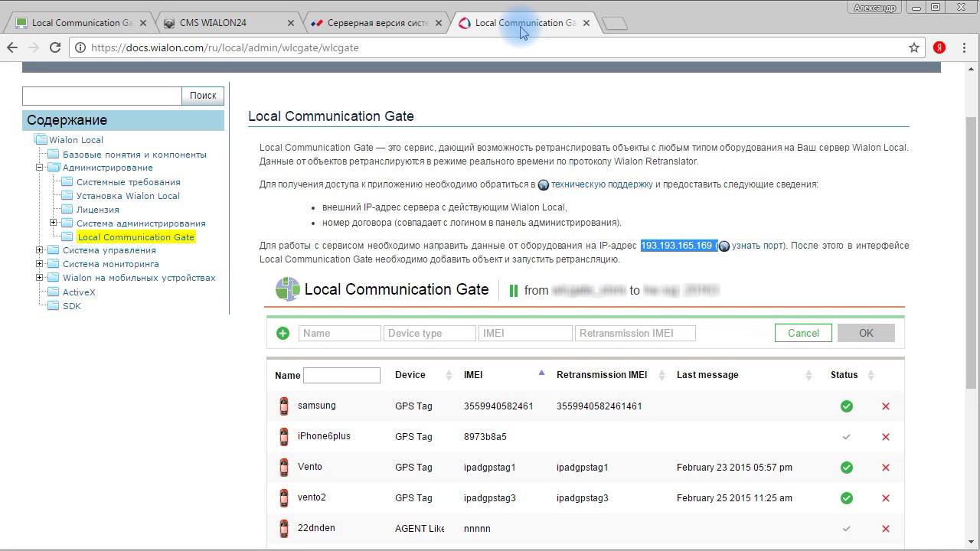Click green plus add-object icon
The height and width of the screenshot is (551, 980).
pyautogui.click(x=283, y=333)
